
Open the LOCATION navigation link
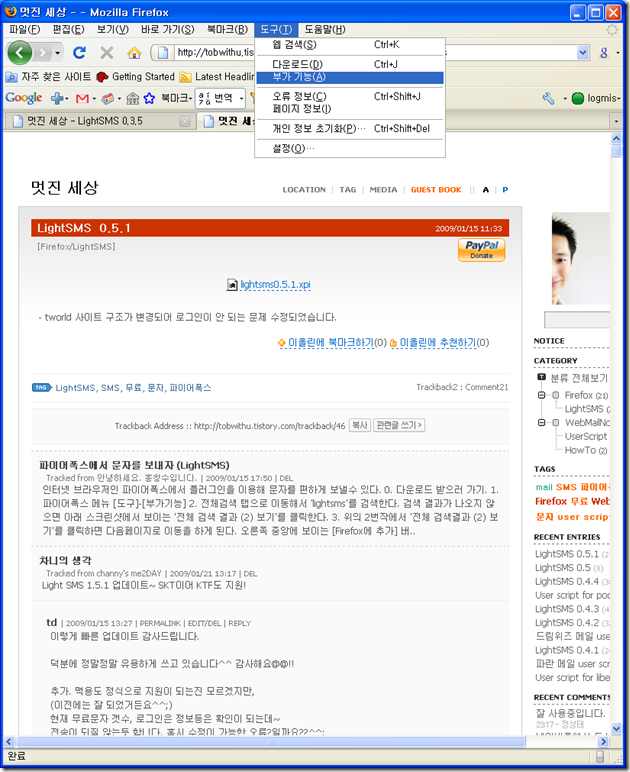(x=304, y=190)
